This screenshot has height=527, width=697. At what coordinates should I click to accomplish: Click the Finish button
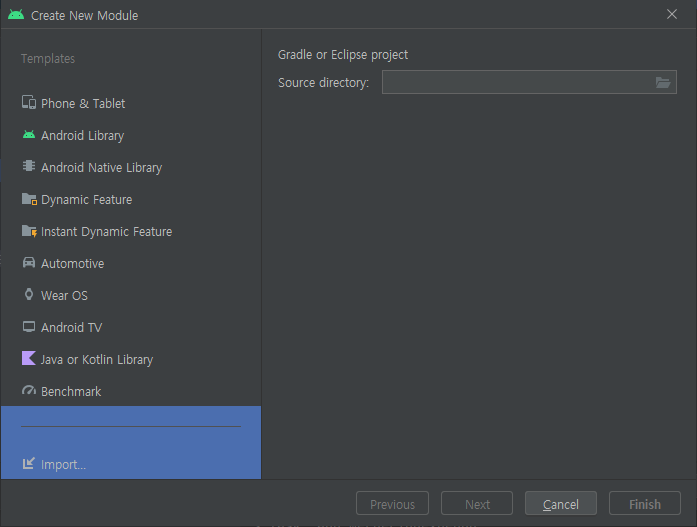(645, 504)
